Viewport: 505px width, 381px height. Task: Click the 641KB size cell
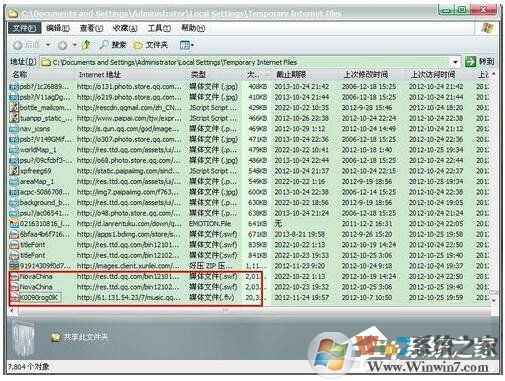point(257,224)
